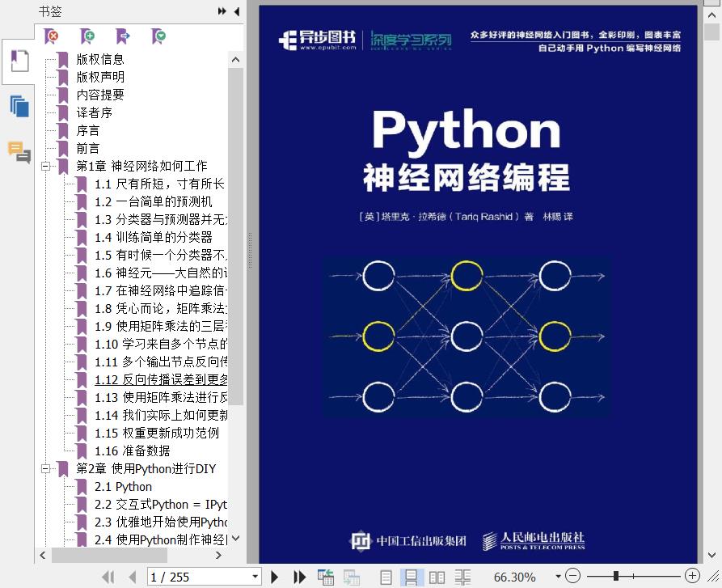
Task: Click the go-to bookmark arrow icon
Action: [123, 36]
